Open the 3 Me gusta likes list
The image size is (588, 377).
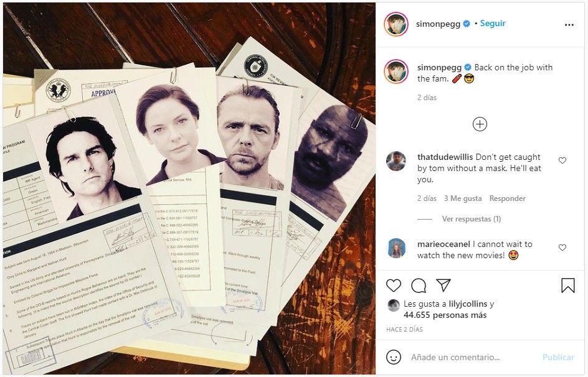point(463,198)
